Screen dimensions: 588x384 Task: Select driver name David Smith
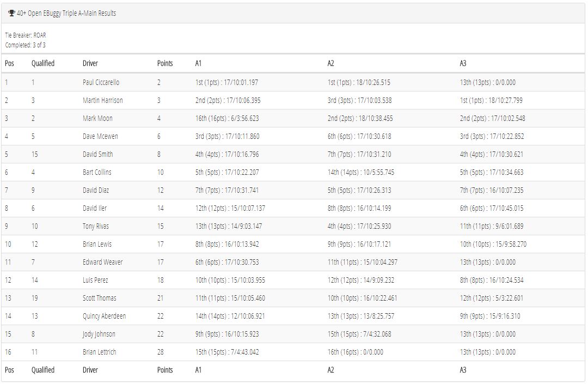tap(98, 155)
